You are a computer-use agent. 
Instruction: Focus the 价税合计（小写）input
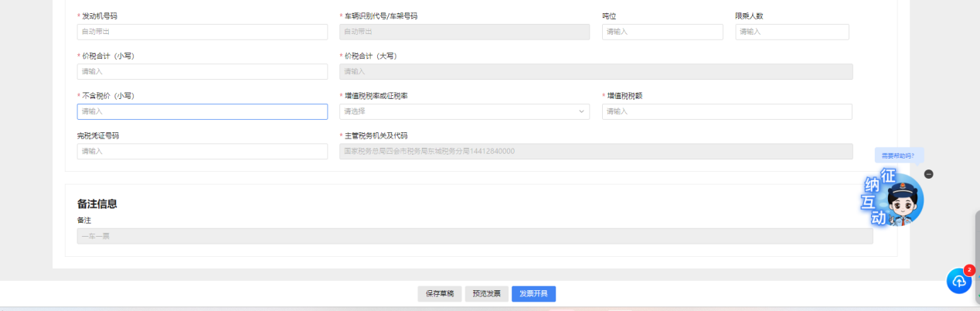202,72
